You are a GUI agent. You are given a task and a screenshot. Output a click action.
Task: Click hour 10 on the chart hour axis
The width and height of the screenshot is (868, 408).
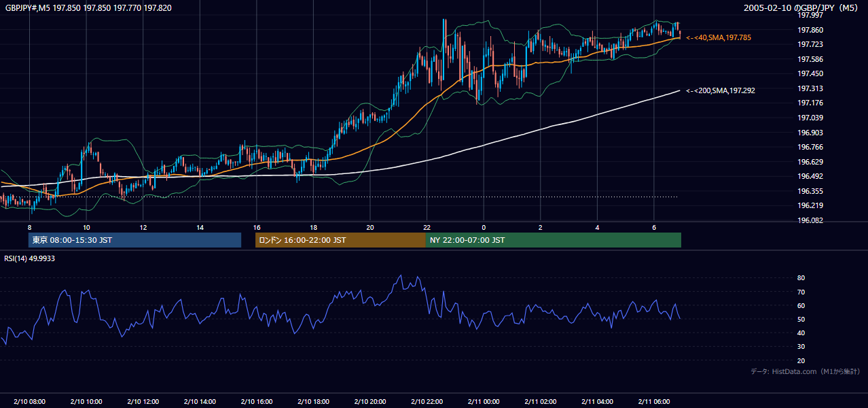coord(86,227)
